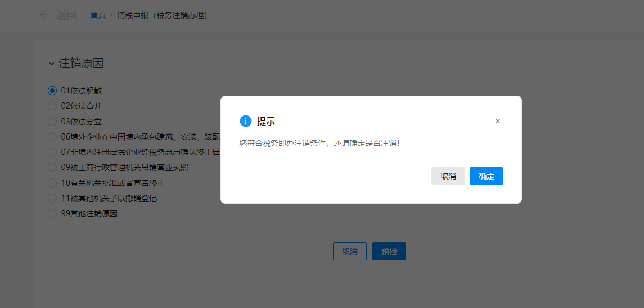Select the 06境外企业 radio option
The width and height of the screenshot is (644, 308).
pyautogui.click(x=52, y=137)
